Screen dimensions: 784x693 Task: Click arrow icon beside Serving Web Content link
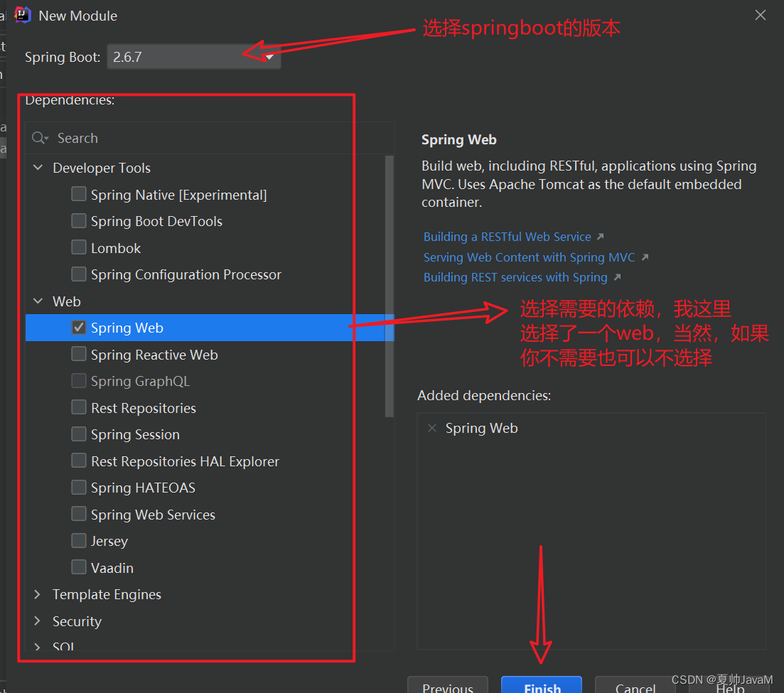pos(645,257)
